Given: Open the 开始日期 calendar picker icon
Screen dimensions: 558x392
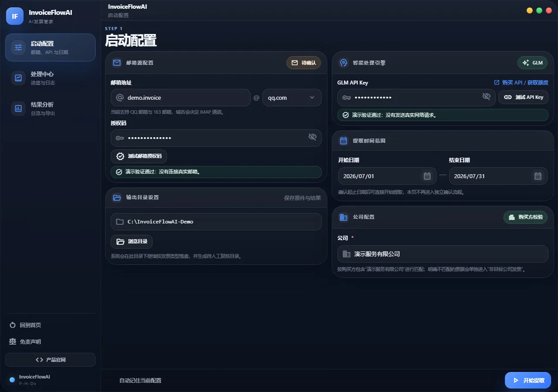Looking at the screenshot, I should pyautogui.click(x=427, y=176).
